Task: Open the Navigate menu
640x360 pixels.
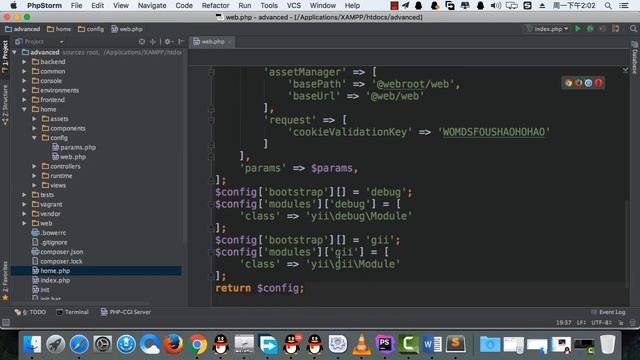Action: (152, 6)
